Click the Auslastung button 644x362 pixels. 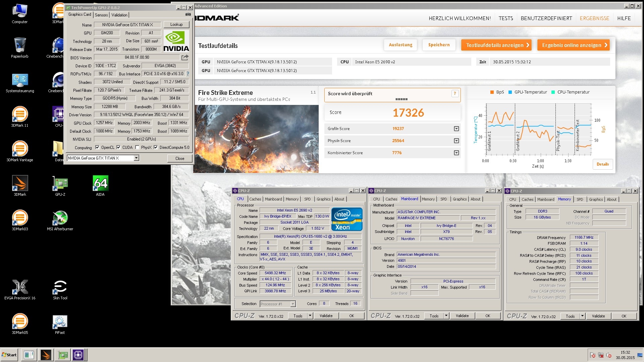click(x=400, y=45)
